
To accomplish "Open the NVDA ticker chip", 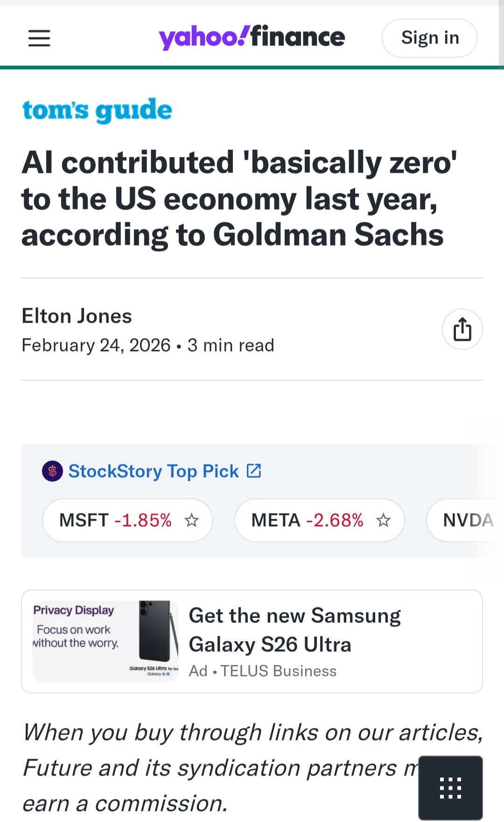I will pos(465,520).
